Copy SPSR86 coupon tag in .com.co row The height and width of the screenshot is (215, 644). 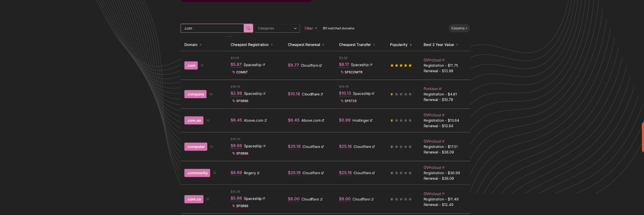(240, 206)
